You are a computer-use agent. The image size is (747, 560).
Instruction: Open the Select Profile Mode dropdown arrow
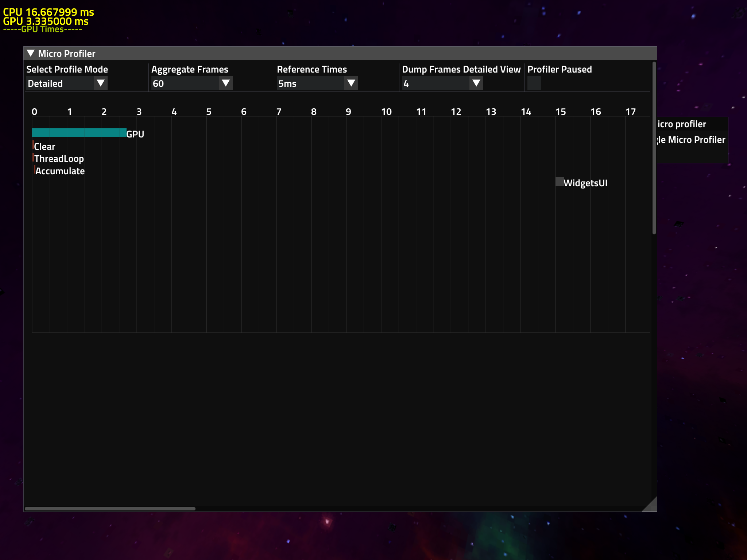[100, 83]
